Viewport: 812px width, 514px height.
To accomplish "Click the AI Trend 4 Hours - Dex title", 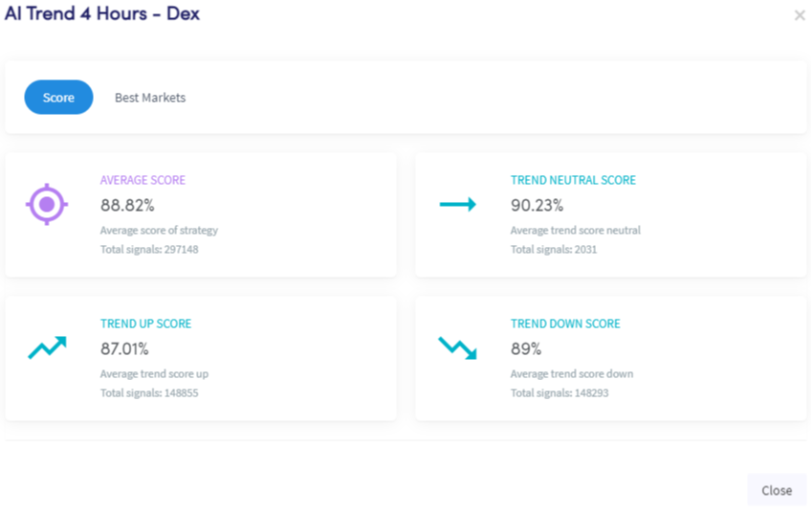I will pos(102,13).
